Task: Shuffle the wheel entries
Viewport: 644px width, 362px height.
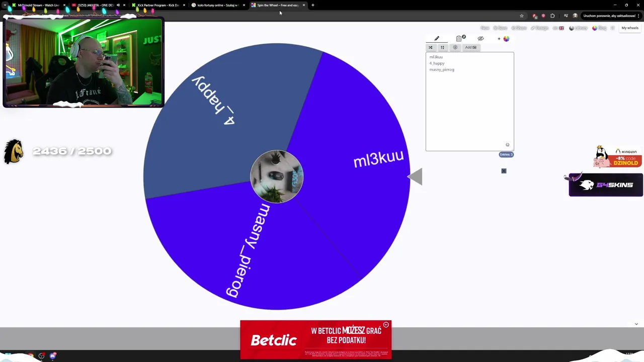Action: pyautogui.click(x=430, y=47)
